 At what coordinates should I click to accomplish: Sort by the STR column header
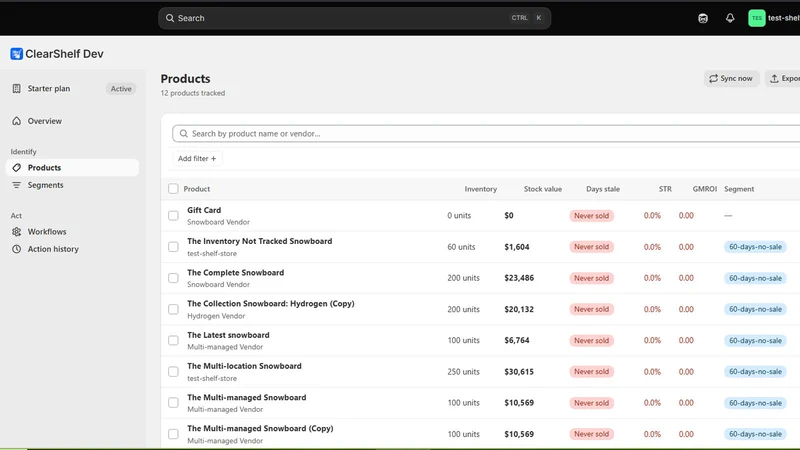pyautogui.click(x=665, y=189)
